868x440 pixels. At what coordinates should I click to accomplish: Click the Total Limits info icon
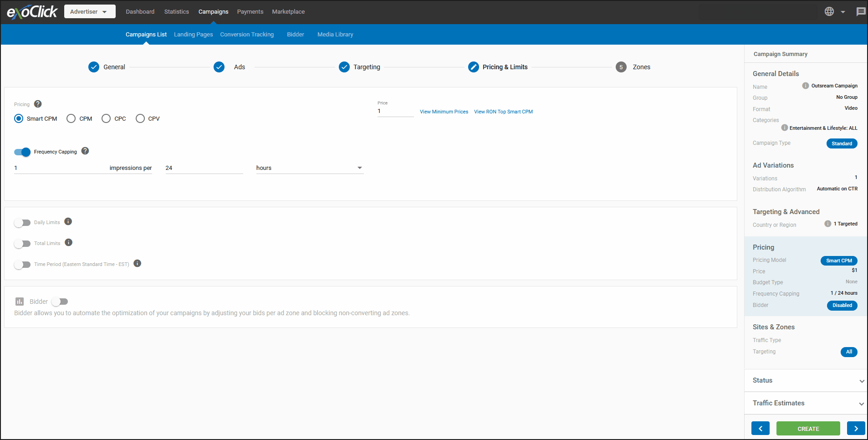[69, 243]
